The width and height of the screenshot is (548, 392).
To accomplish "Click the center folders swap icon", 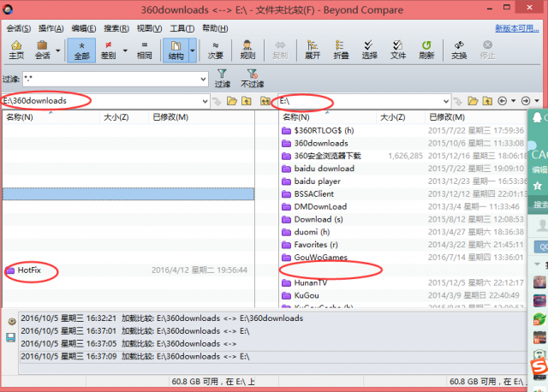I will (x=265, y=101).
